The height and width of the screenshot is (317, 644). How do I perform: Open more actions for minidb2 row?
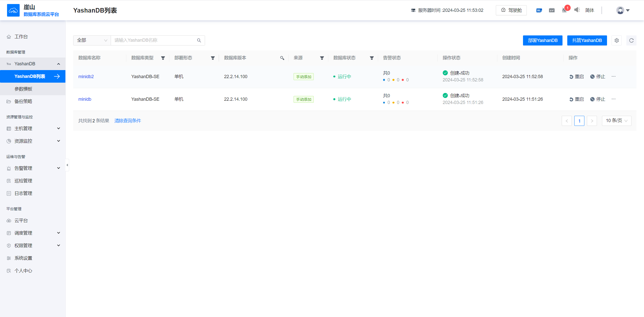coord(614,76)
